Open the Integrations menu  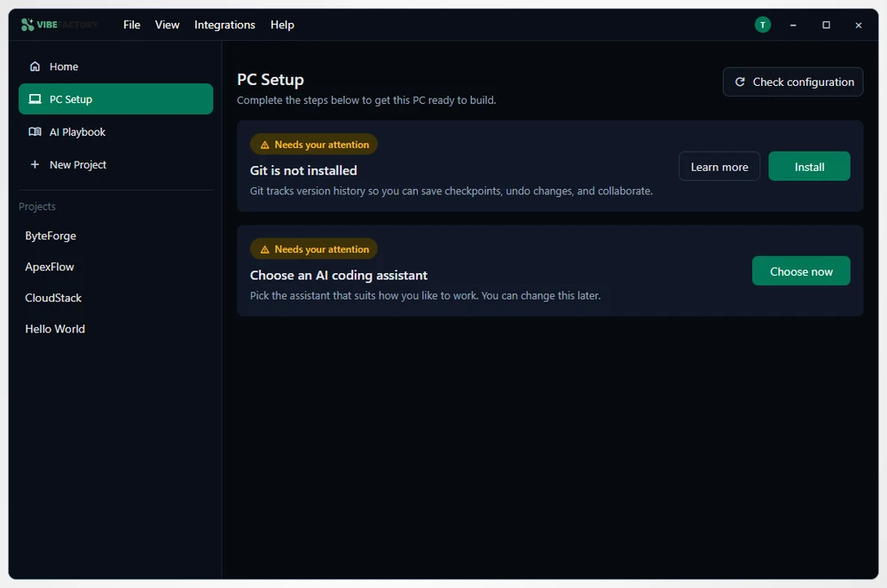pyautogui.click(x=224, y=25)
